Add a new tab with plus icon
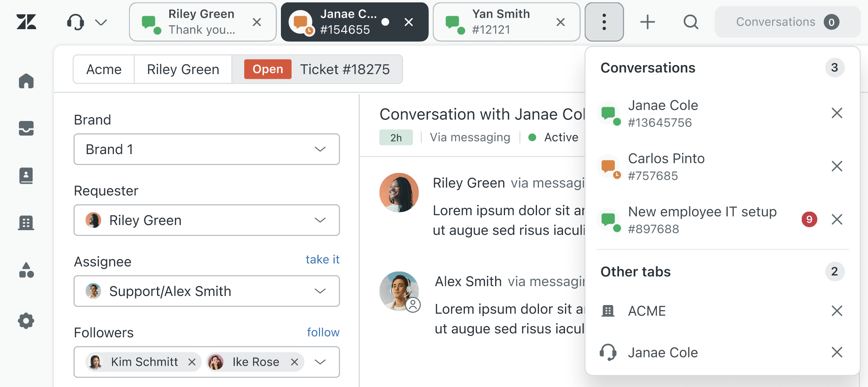868x387 pixels. [x=647, y=22]
